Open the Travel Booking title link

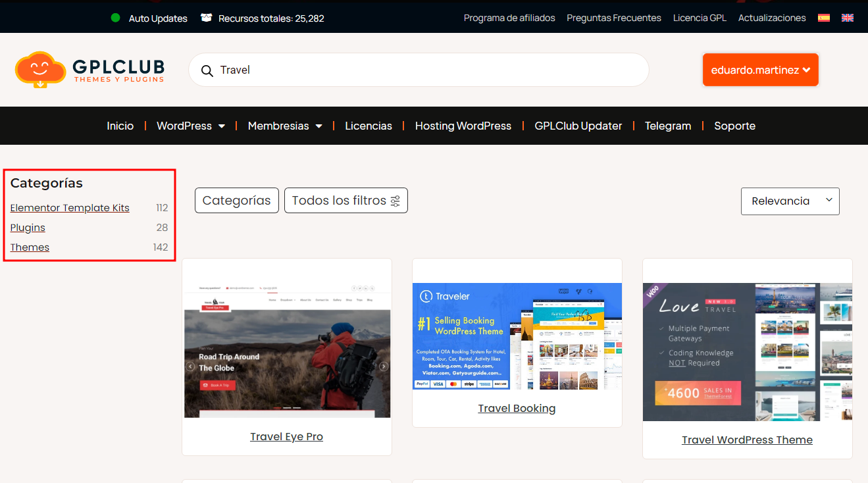coord(517,408)
